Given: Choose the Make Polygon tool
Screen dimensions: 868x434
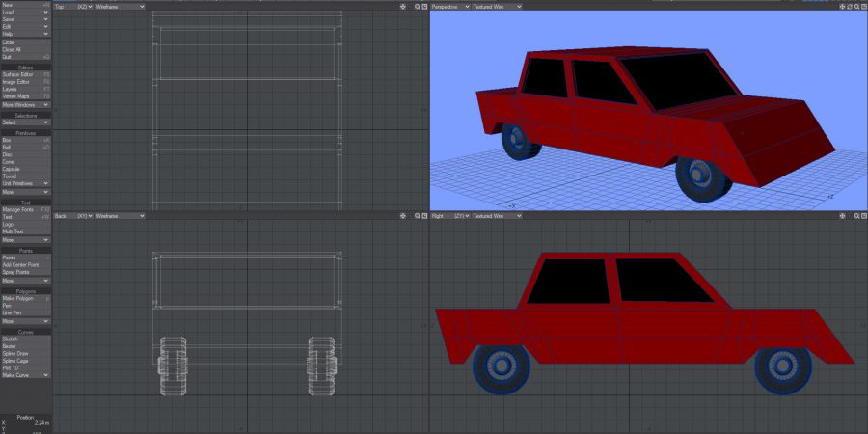Looking at the screenshot, I should (x=25, y=298).
